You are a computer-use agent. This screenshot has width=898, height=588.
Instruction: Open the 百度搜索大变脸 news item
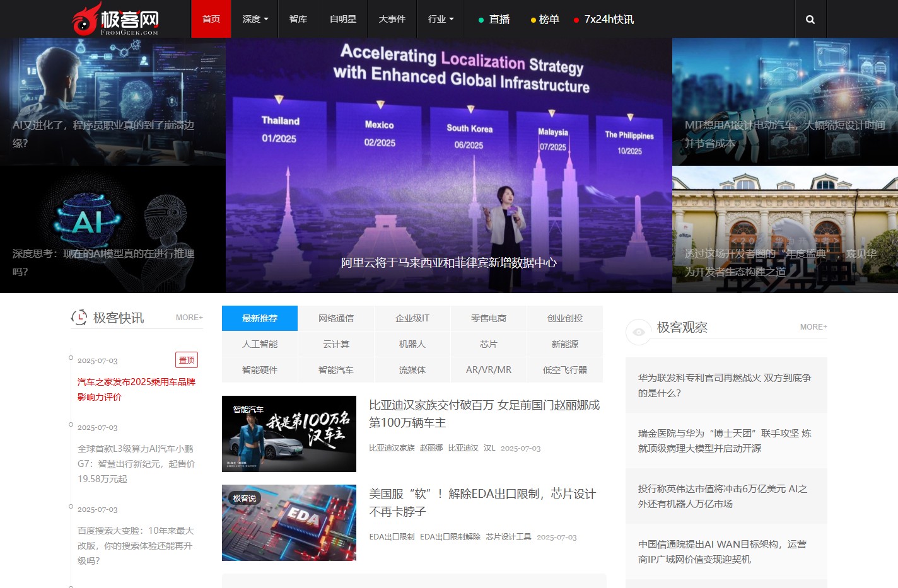136,546
